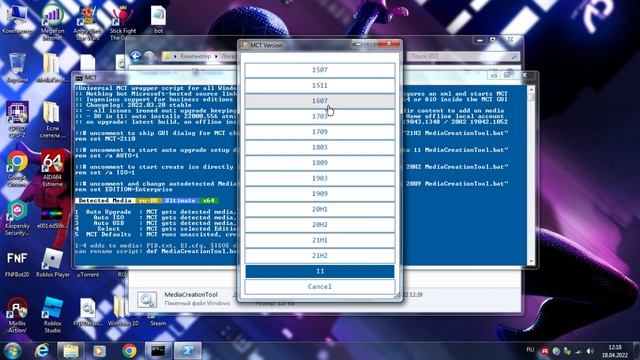The height and width of the screenshot is (360, 640).
Task: Choose the 1809 version option
Action: click(x=320, y=163)
